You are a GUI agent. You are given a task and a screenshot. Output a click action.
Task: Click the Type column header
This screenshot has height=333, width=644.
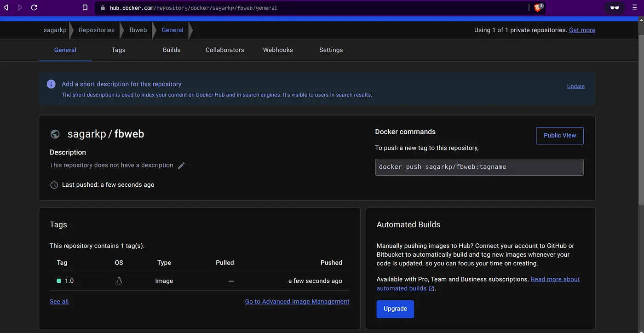coord(164,263)
